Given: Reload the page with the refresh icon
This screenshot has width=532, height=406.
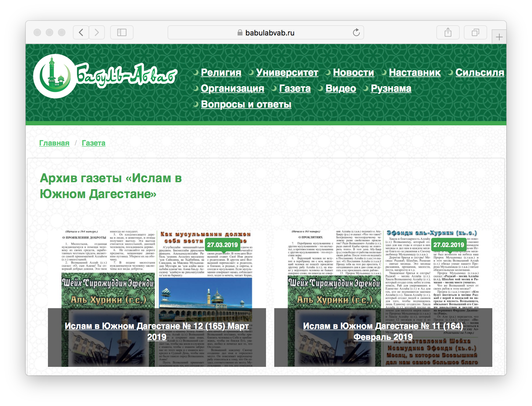Looking at the screenshot, I should 356,32.
